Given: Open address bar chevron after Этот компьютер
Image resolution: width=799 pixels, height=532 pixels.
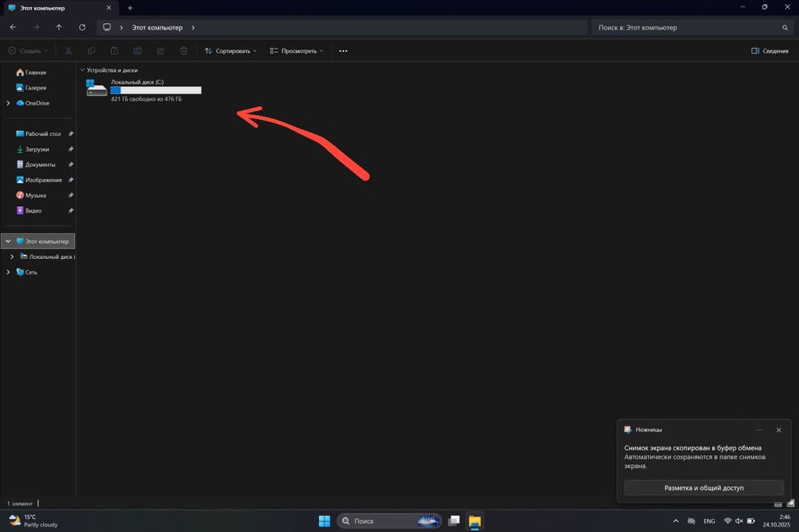Looking at the screenshot, I should (x=193, y=27).
